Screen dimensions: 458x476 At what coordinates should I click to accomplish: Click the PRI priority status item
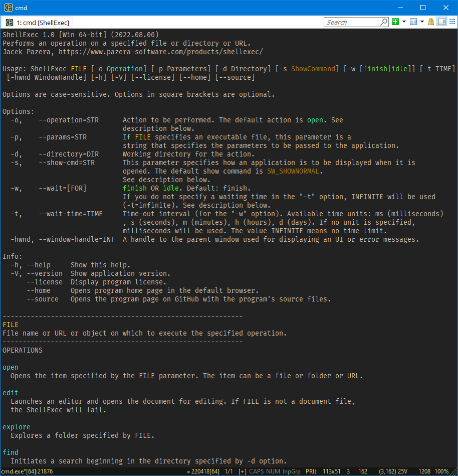(x=311, y=472)
